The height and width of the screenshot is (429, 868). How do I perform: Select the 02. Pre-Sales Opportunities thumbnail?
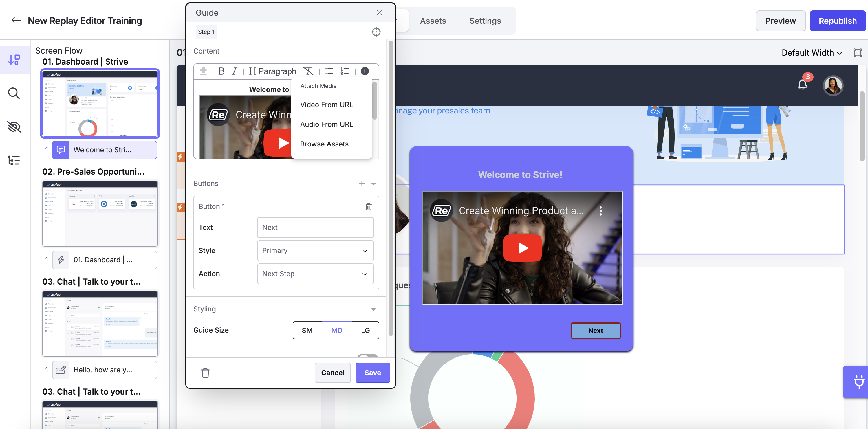[100, 213]
